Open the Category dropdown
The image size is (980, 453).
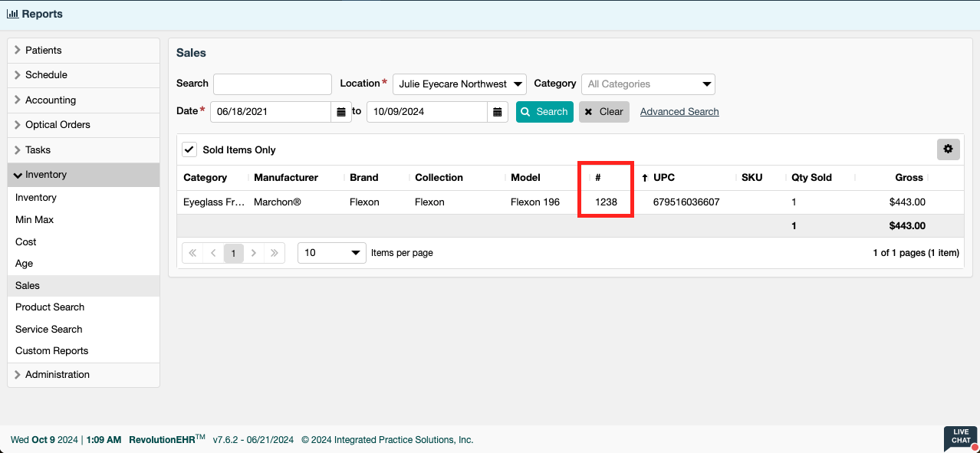pos(647,84)
